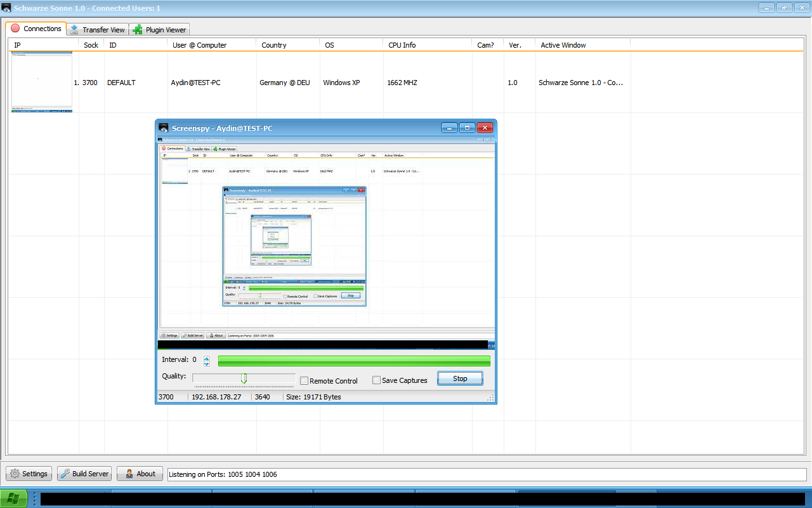The image size is (812, 508).
Task: Click the Listening on Ports status field
Action: pos(487,474)
